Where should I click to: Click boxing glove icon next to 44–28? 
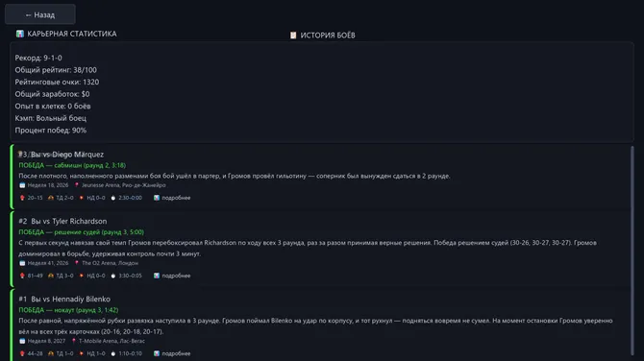tap(22, 353)
